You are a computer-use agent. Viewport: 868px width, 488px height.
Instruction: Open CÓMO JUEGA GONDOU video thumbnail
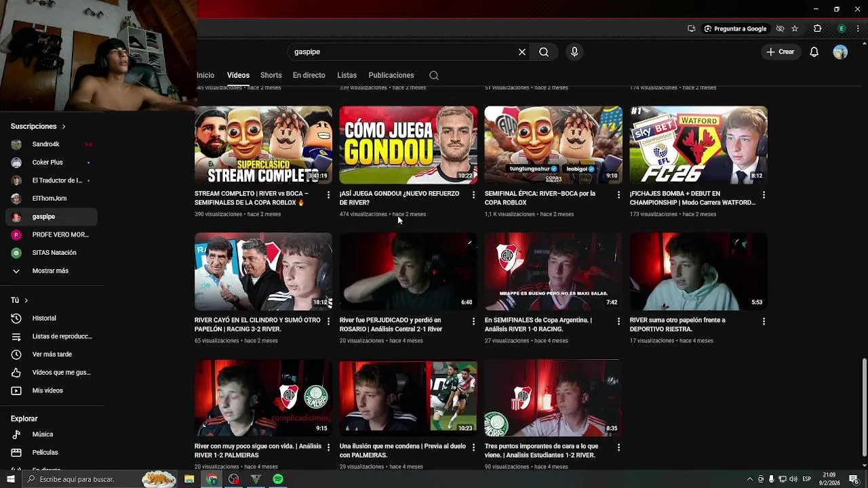(408, 145)
